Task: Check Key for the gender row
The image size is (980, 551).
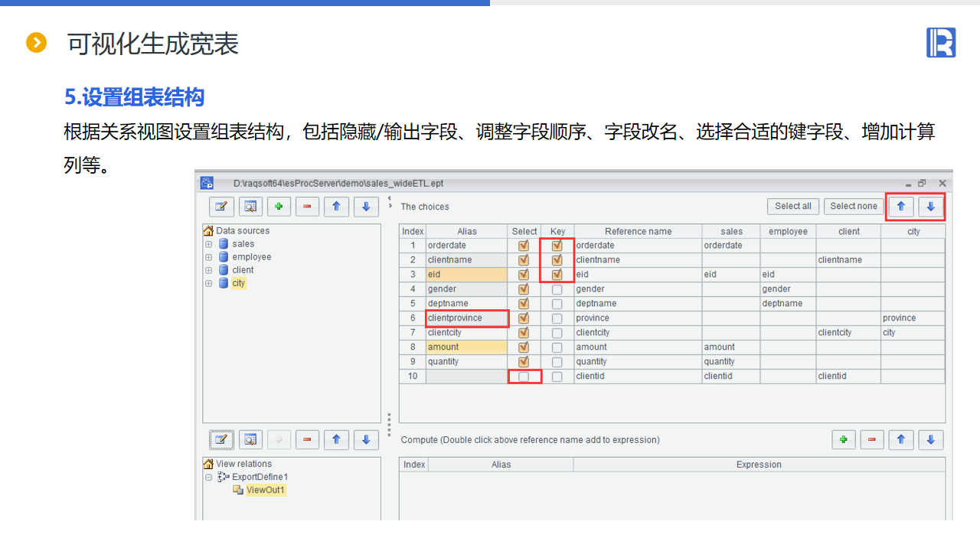Action: pos(557,289)
